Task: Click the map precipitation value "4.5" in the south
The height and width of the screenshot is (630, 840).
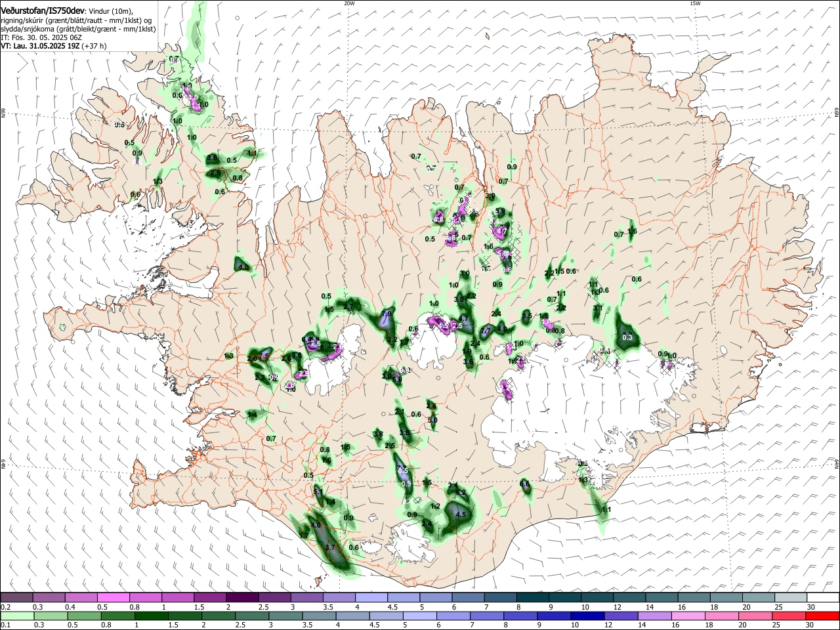Action: pos(461,514)
